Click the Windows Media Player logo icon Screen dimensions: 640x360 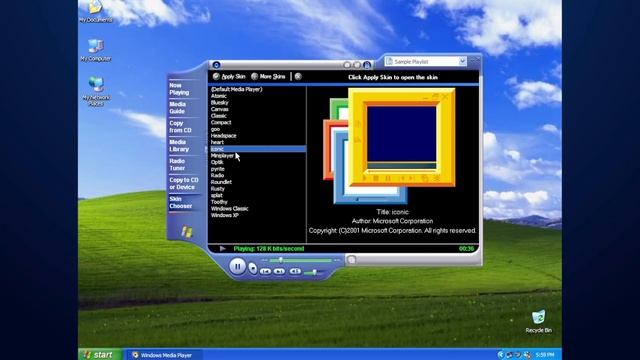[x=216, y=65]
